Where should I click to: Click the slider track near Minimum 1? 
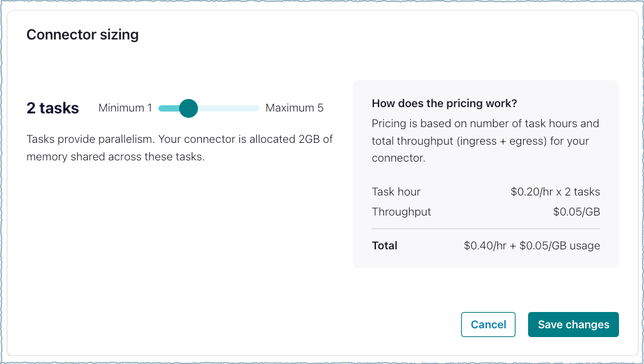pos(164,108)
